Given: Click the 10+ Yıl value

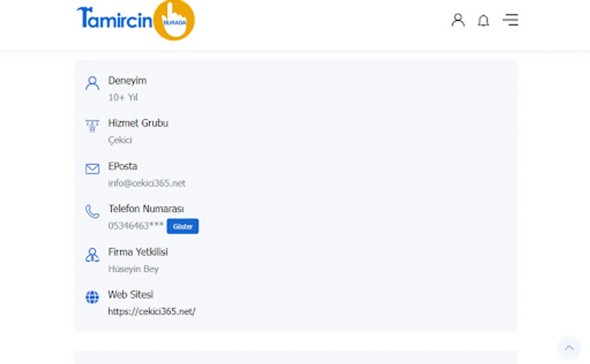Looking at the screenshot, I should click(x=123, y=97).
